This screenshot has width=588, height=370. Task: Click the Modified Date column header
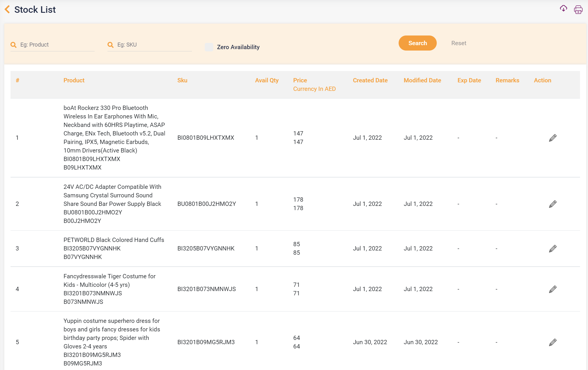(422, 80)
